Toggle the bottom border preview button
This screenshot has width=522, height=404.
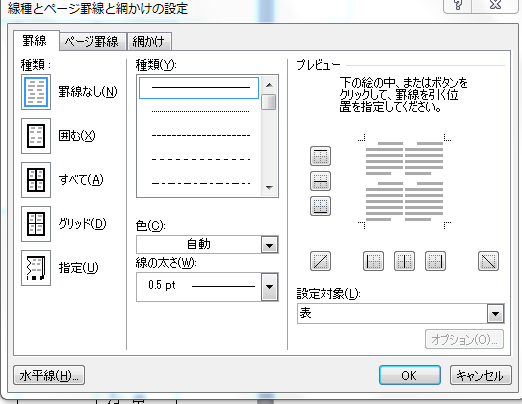[320, 206]
